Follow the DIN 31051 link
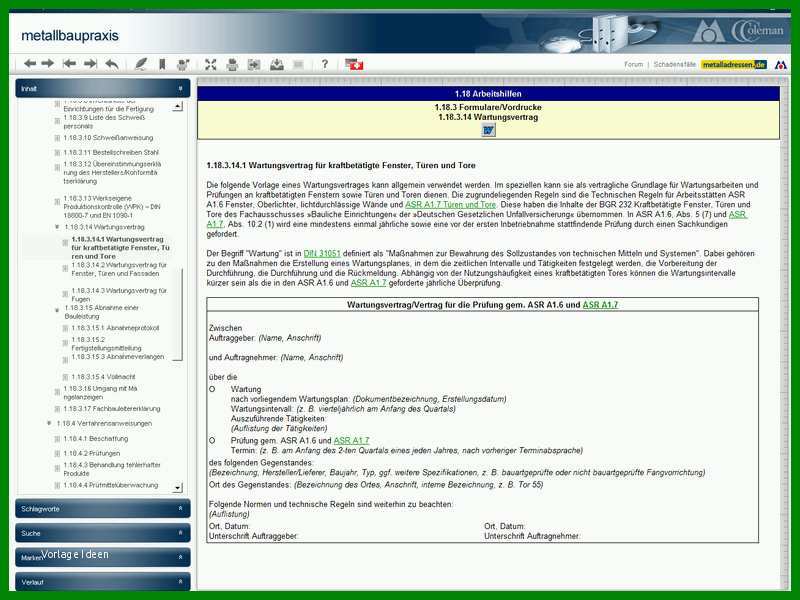Image resolution: width=800 pixels, height=600 pixels. 322,254
